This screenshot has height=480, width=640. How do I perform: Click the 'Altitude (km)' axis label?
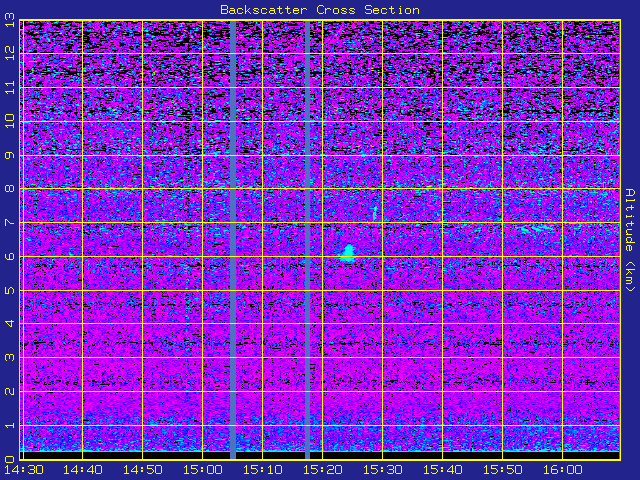(630, 240)
